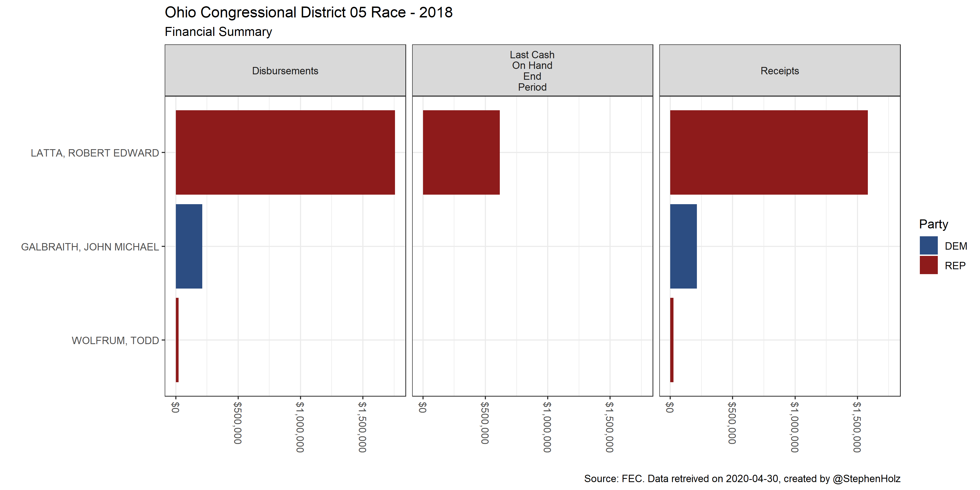
Task: Click the chart title Ohio Congressional District
Action: point(308,13)
